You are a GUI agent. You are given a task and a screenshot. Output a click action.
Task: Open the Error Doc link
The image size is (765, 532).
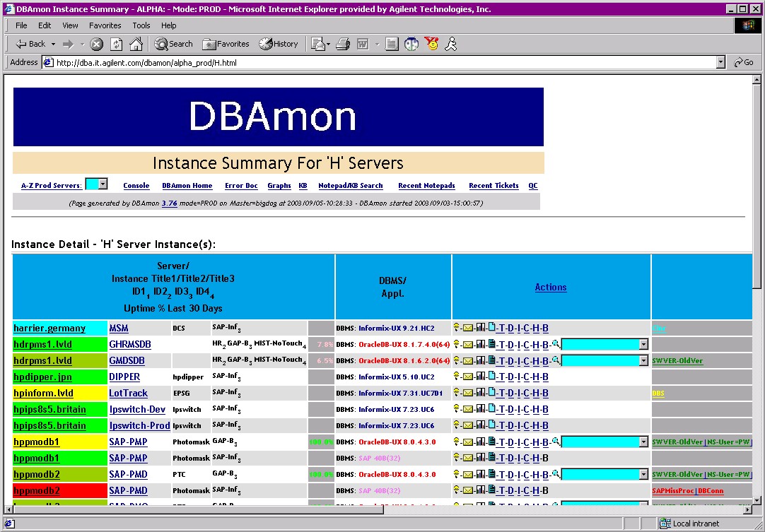coord(241,185)
